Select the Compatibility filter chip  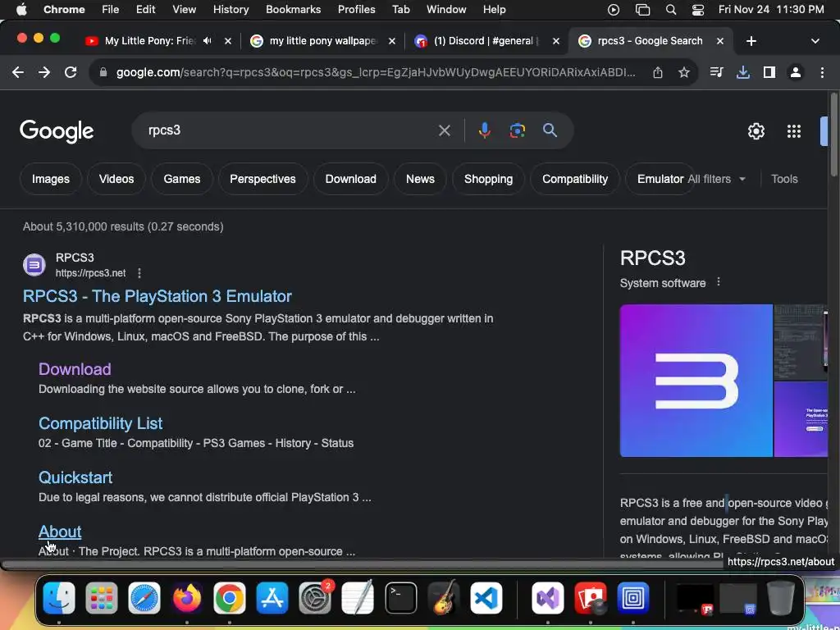[x=575, y=179]
